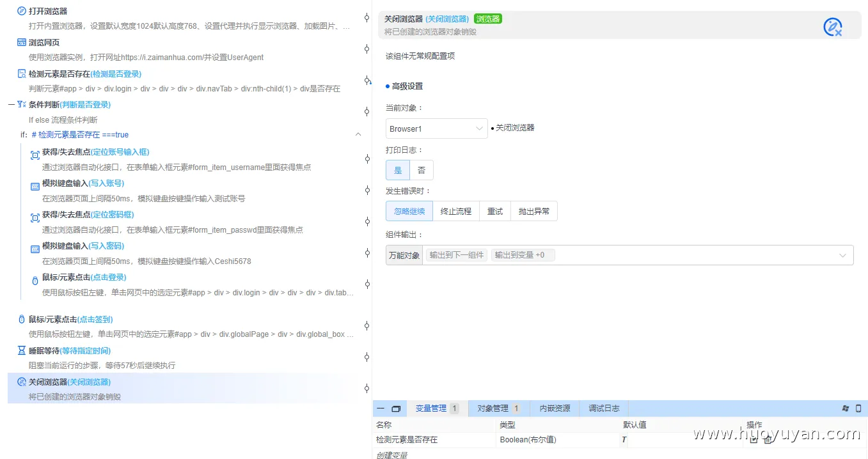Viewport: 868px width, 459px height.
Task: Choose 忽略继续 on error
Action: click(409, 211)
